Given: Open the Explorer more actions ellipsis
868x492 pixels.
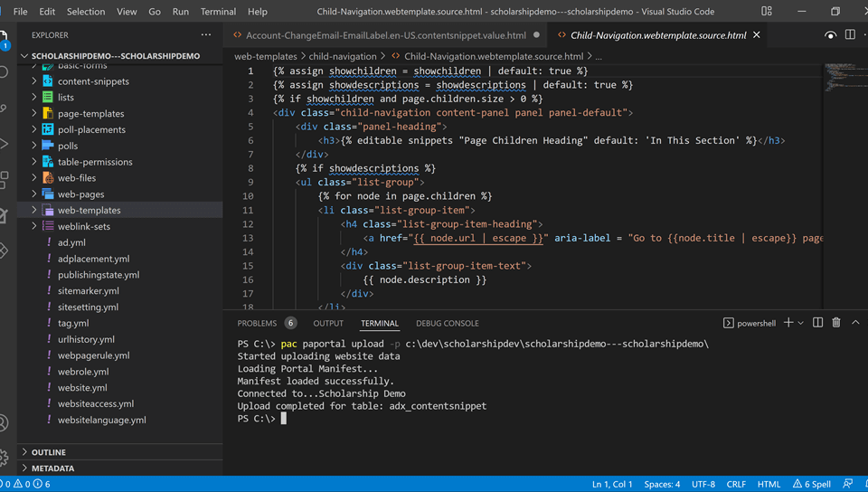Looking at the screenshot, I should pos(206,35).
